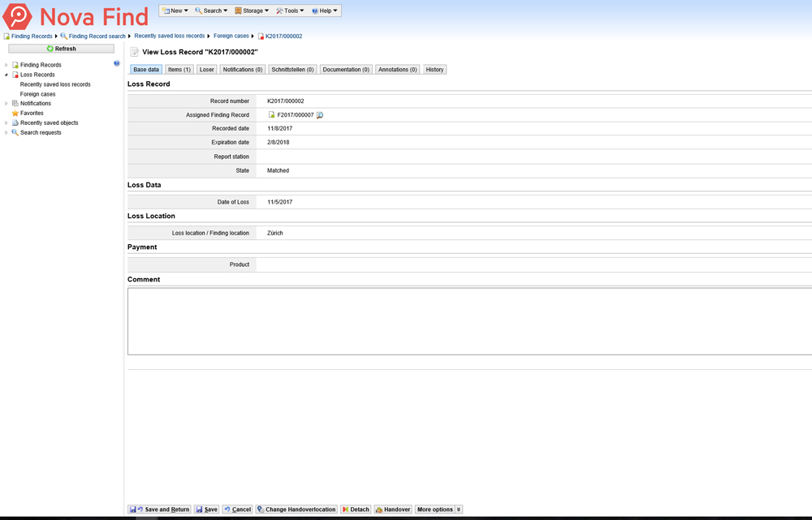The image size is (812, 520).
Task: Click inside the Comment text area
Action: click(469, 321)
